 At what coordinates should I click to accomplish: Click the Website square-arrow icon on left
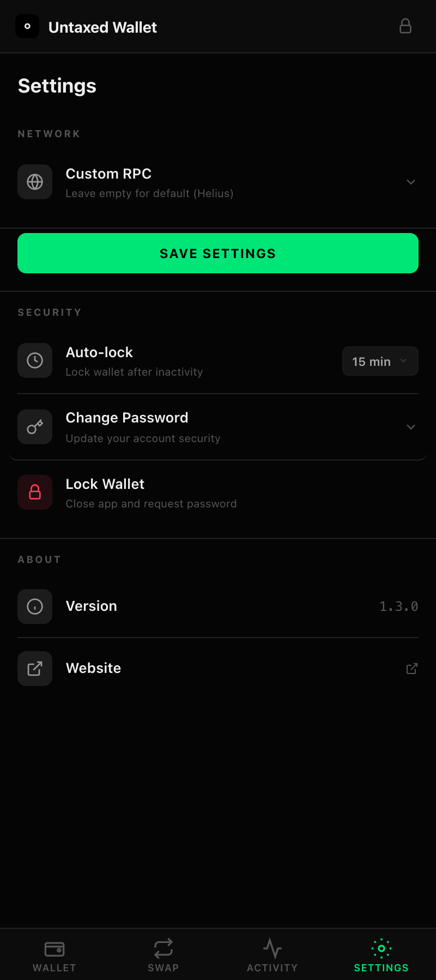tap(35, 669)
